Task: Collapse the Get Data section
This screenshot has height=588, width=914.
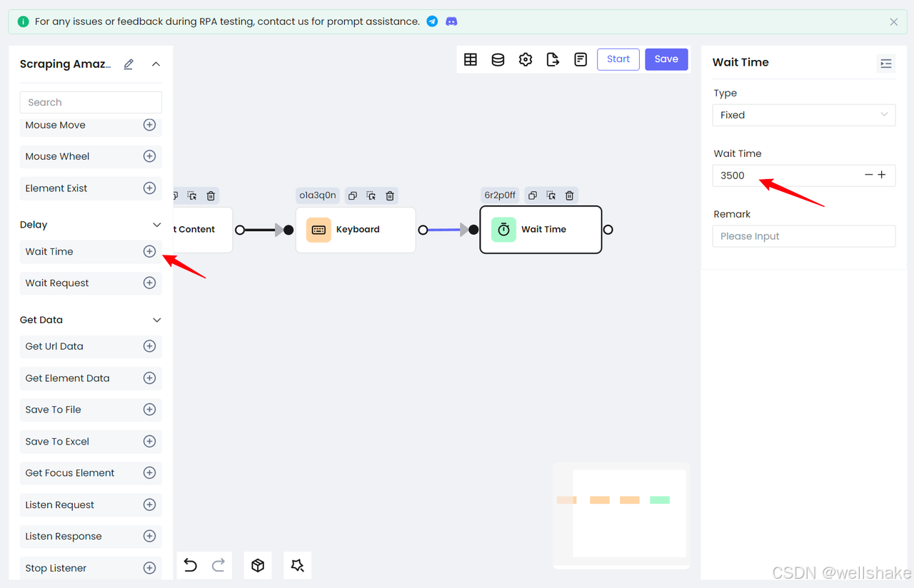Action: [x=157, y=320]
